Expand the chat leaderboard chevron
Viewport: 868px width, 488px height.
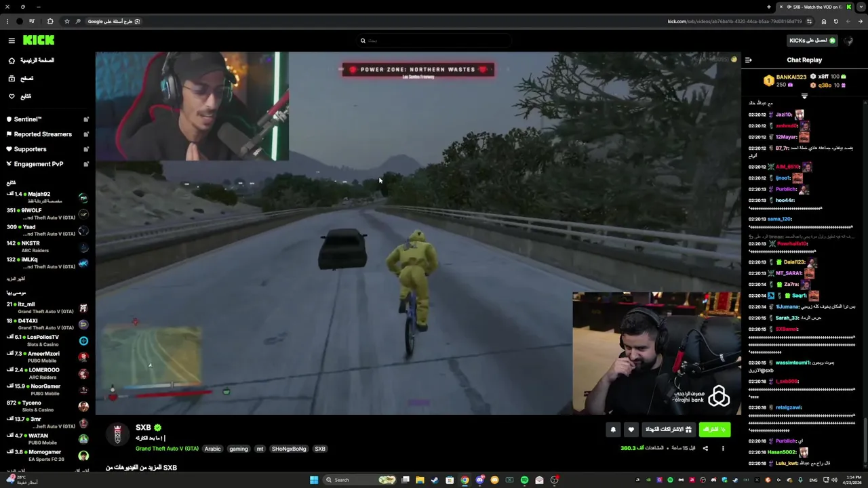tap(804, 96)
